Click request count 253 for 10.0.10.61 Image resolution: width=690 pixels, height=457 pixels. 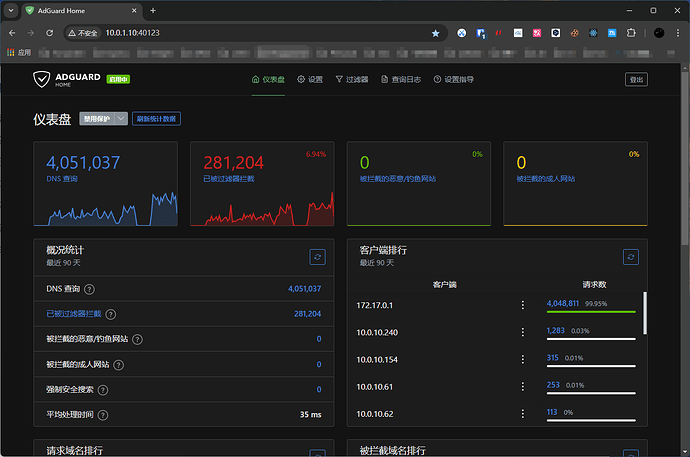(553, 385)
